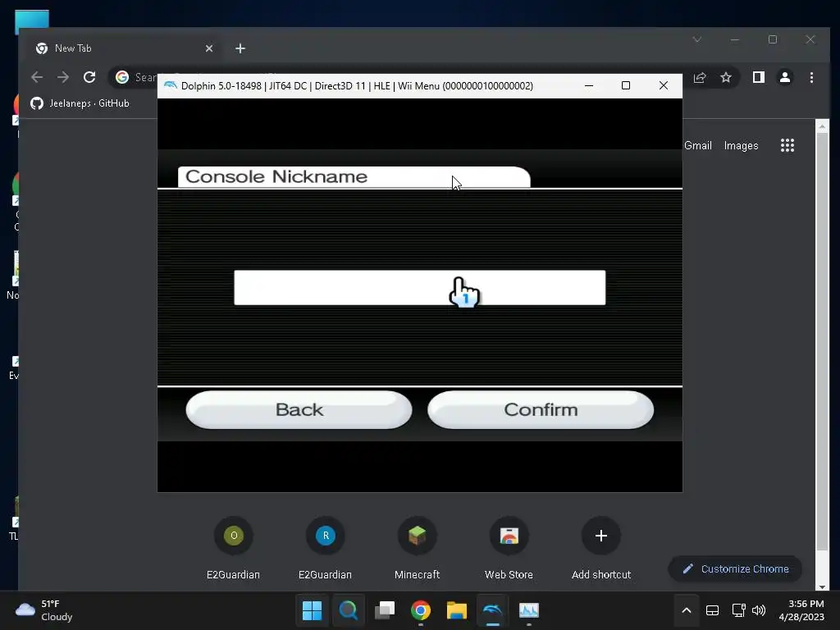
Task: Close the New Tab tab
Action: (x=209, y=48)
